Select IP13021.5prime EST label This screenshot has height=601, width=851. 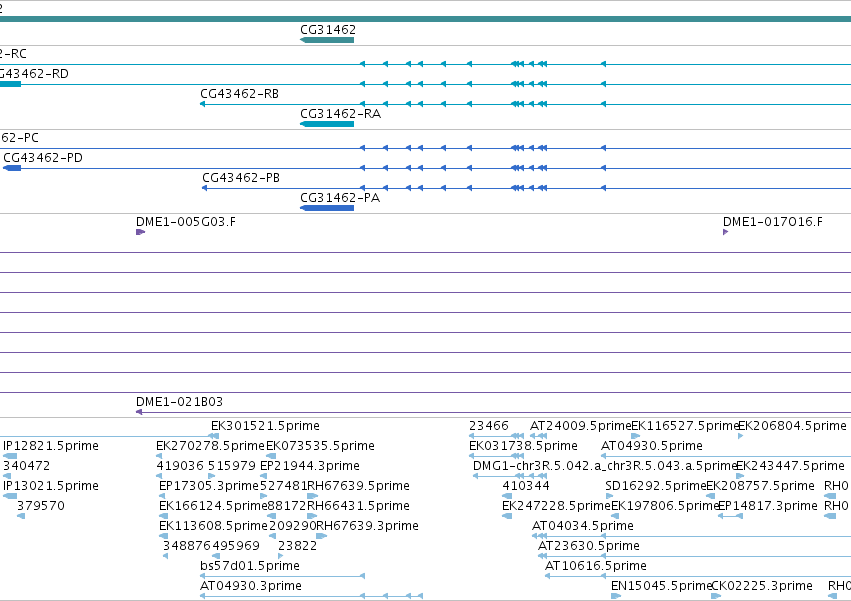[x=51, y=486]
